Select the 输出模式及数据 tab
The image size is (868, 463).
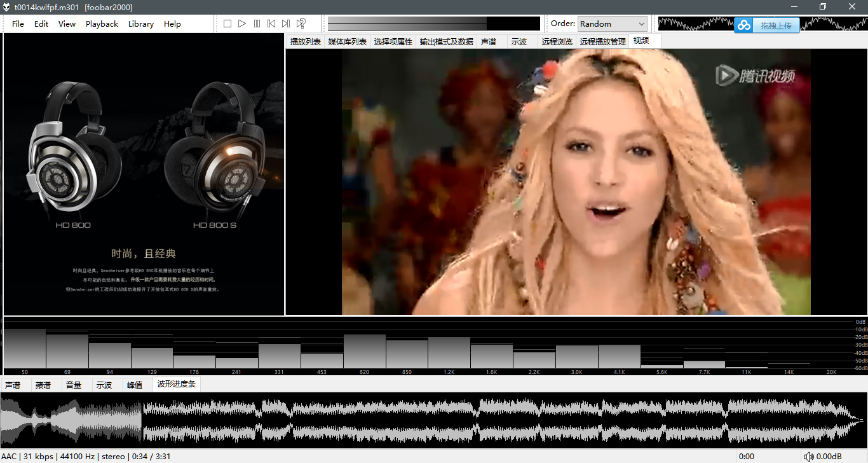point(446,41)
